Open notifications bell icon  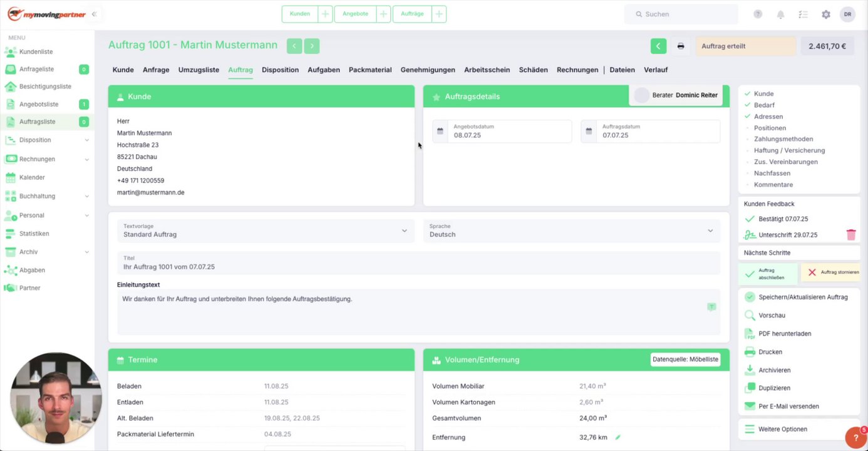780,14
